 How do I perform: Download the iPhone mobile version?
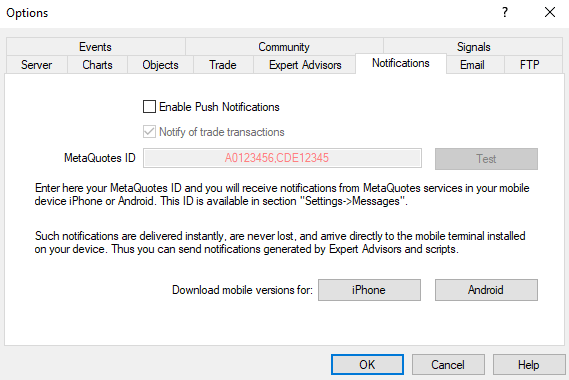[x=369, y=290]
